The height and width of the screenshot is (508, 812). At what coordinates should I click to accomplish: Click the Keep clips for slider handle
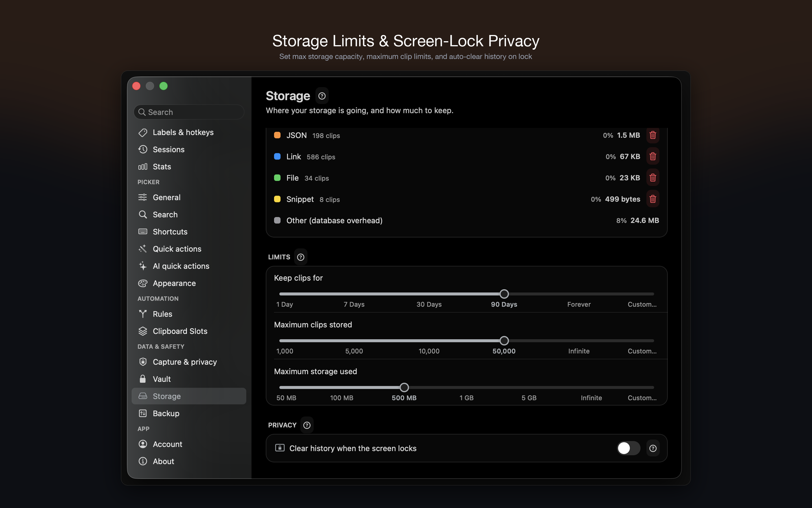click(x=504, y=294)
